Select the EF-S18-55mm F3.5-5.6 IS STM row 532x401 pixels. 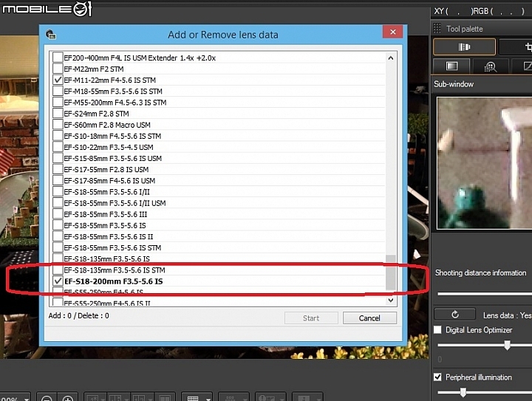coord(219,248)
